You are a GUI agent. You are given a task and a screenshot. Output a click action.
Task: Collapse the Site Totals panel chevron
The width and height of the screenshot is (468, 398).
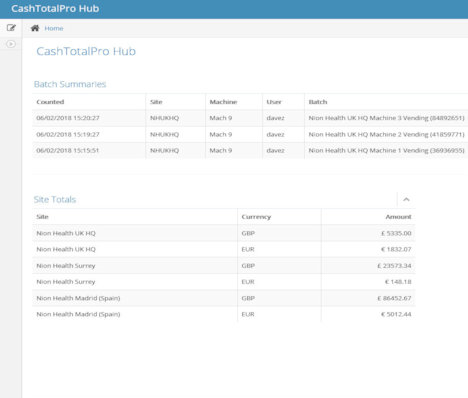(x=406, y=199)
